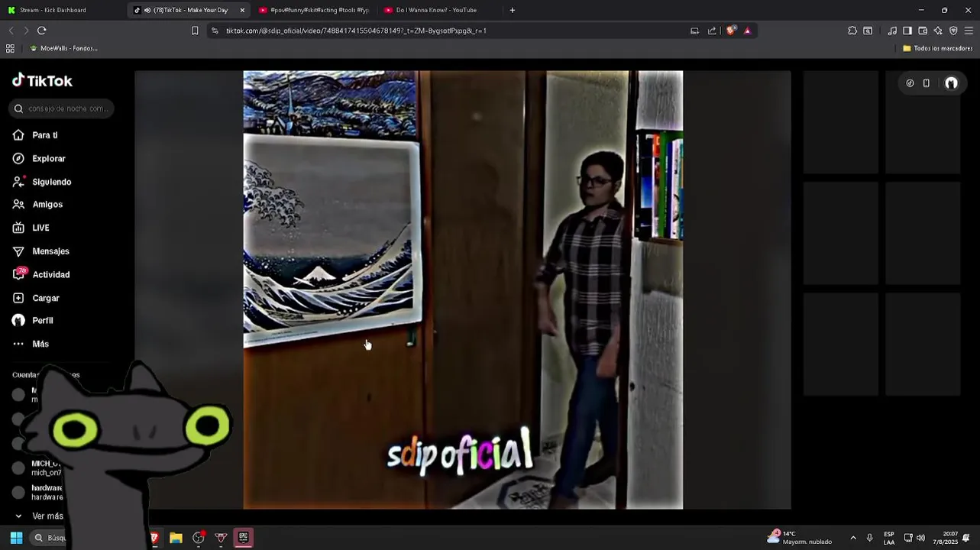Open the volume tray icon
The image size is (980, 550).
(920, 538)
